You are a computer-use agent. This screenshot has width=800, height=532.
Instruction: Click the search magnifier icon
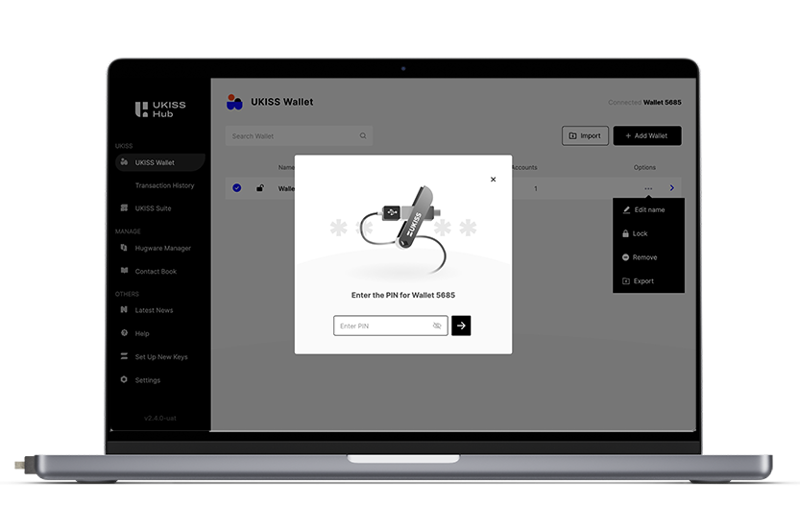[363, 135]
